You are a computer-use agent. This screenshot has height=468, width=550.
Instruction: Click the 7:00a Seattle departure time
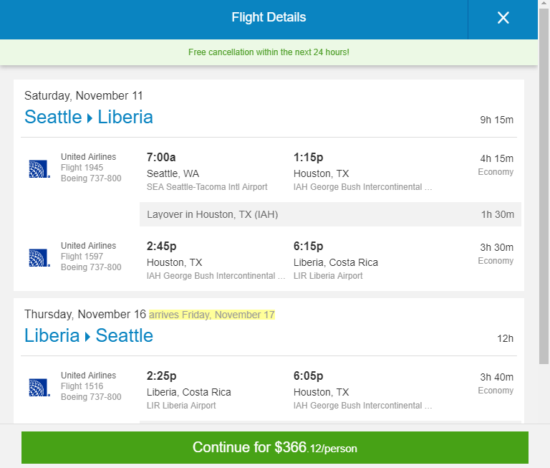click(161, 157)
